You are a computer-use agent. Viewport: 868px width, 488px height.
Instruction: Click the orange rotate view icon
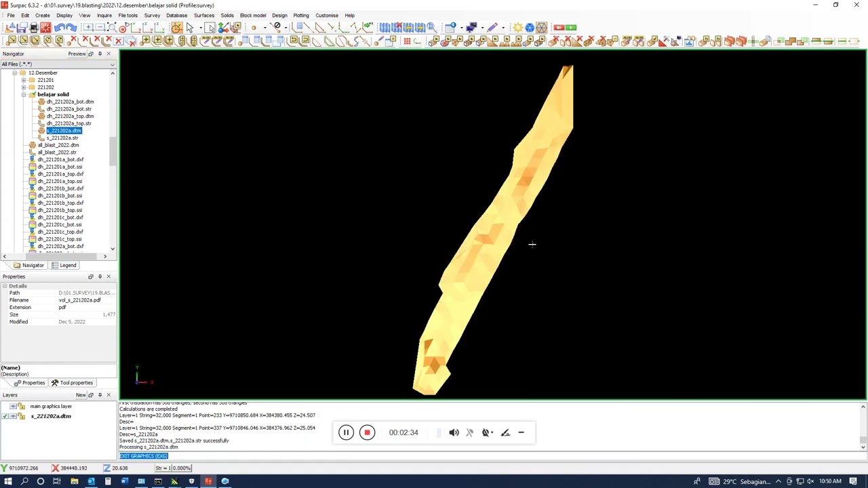click(x=176, y=27)
